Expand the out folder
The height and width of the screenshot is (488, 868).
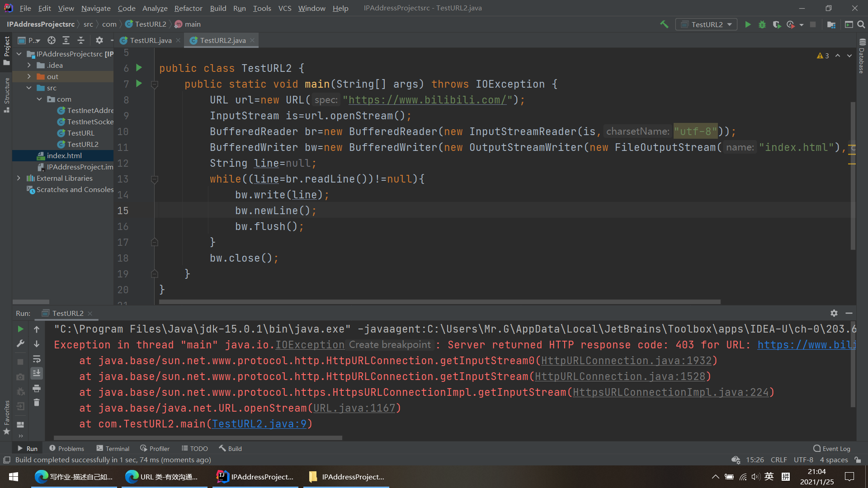point(29,76)
